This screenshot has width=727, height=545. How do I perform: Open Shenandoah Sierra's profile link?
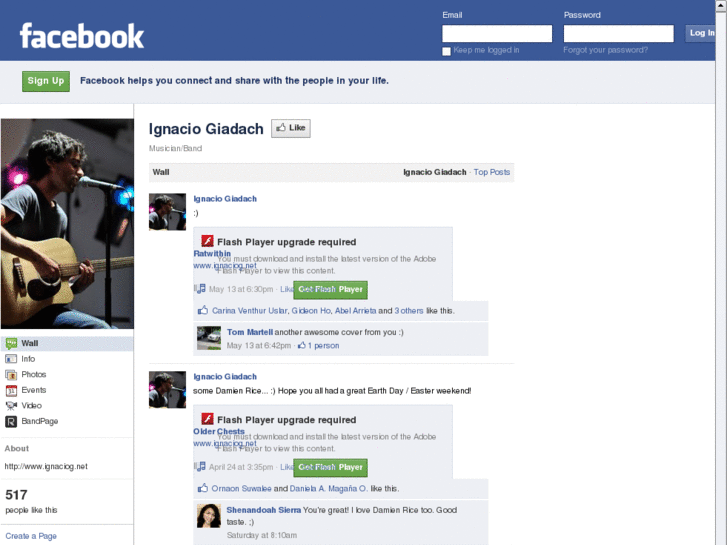click(x=264, y=510)
